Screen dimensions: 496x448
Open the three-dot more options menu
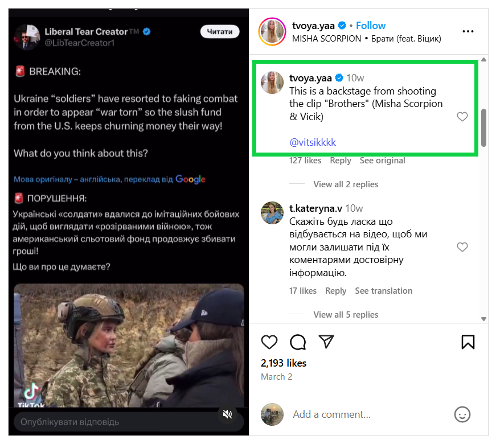click(x=468, y=32)
